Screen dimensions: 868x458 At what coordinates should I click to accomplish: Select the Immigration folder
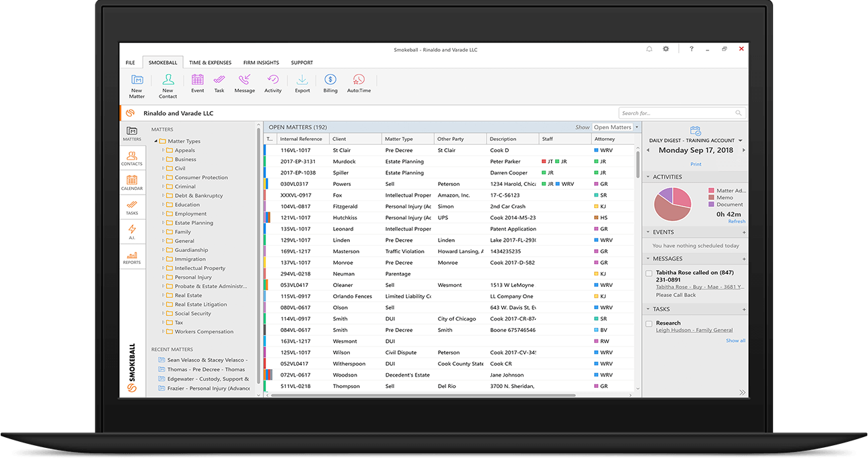[x=190, y=259]
